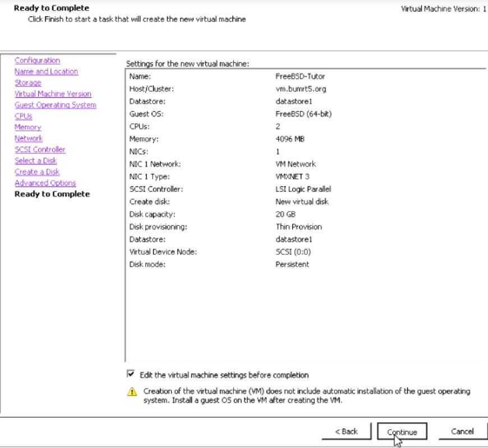The image size is (488, 448).
Task: Click the Virtual Device Node label
Action: pos(163,252)
